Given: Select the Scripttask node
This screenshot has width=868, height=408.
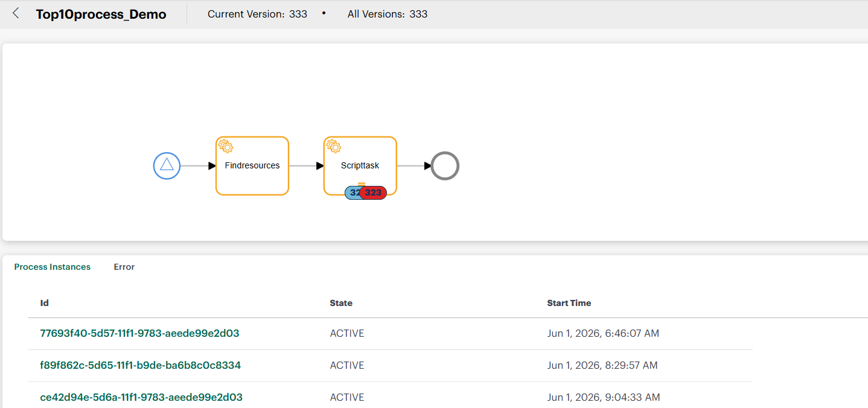Looking at the screenshot, I should click(x=360, y=165).
